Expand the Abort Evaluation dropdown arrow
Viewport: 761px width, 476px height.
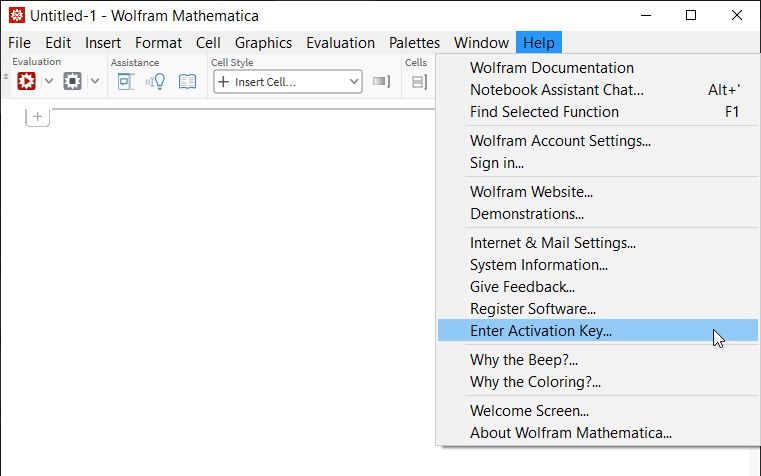coord(95,81)
